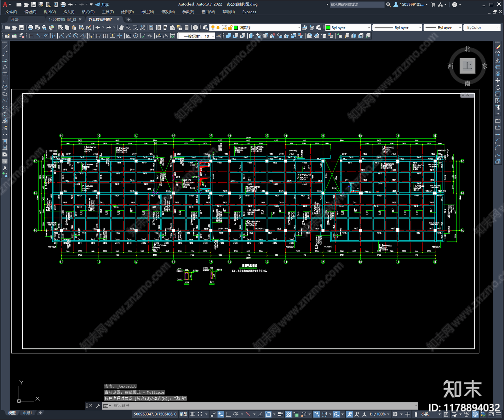Select the Circle tool in draw toolbar
This screenshot has width=504, height=420.
(x=5, y=87)
